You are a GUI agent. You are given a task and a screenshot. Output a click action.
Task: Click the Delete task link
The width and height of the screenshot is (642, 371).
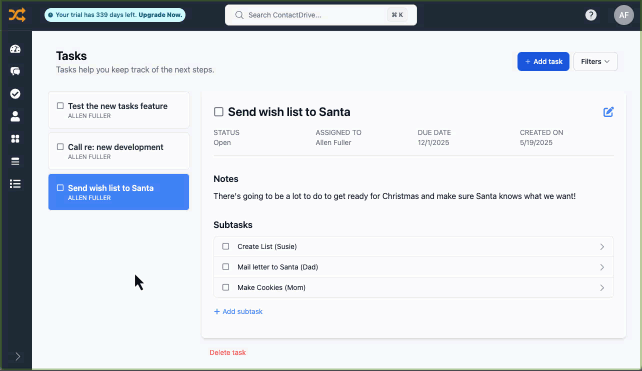click(228, 353)
